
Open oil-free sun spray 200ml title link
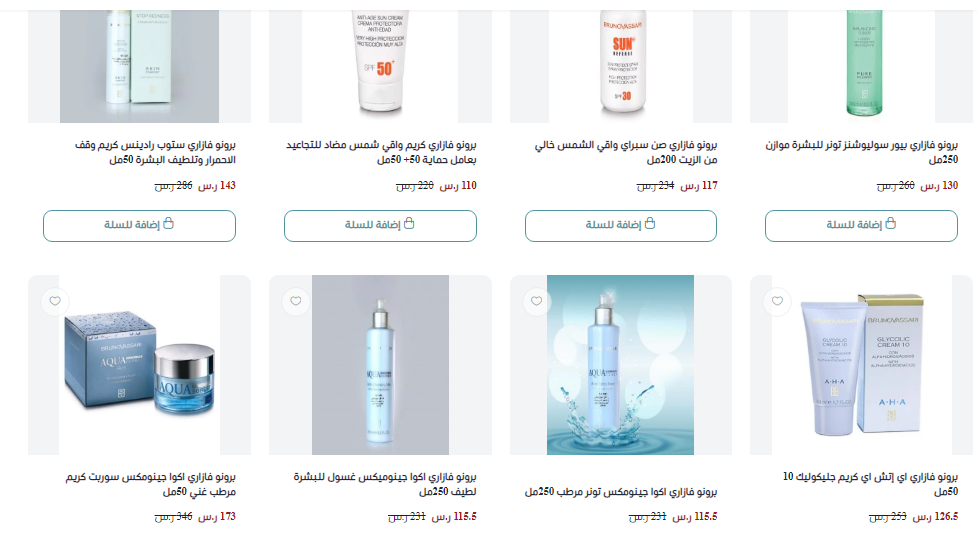click(626, 152)
